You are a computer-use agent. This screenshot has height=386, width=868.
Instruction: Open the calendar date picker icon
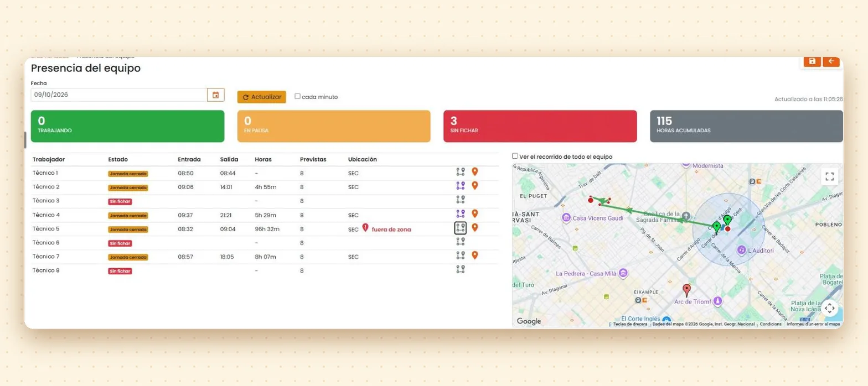coord(215,95)
